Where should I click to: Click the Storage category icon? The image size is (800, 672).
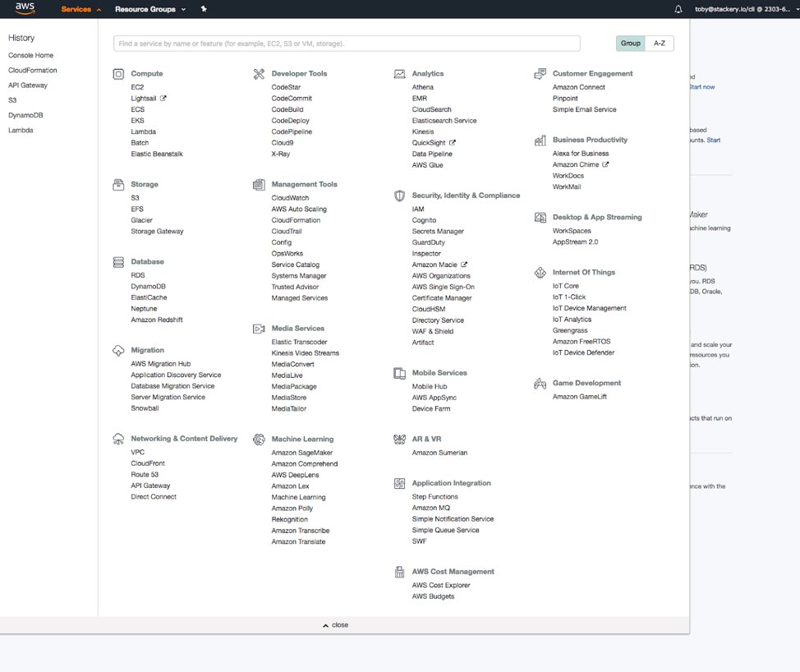pos(118,184)
